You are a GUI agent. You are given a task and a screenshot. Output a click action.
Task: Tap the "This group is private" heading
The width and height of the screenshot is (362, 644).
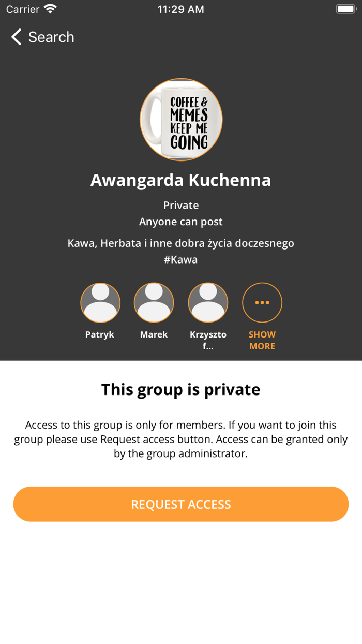(181, 389)
